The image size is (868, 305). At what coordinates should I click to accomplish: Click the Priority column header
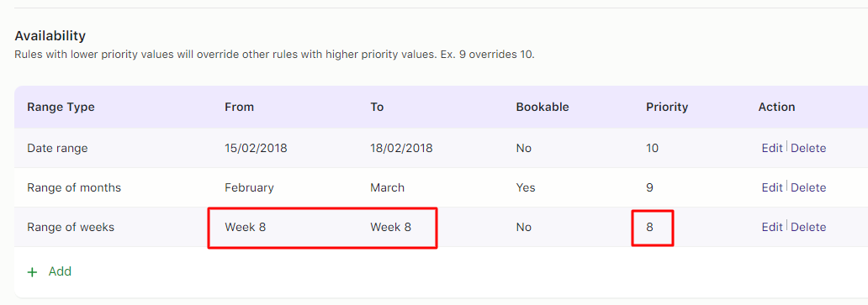pos(667,108)
